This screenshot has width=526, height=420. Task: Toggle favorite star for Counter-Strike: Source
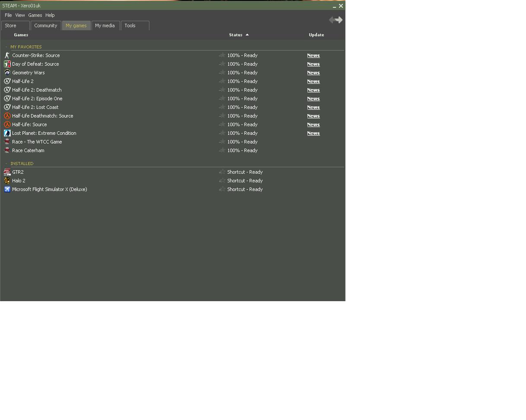(x=222, y=55)
